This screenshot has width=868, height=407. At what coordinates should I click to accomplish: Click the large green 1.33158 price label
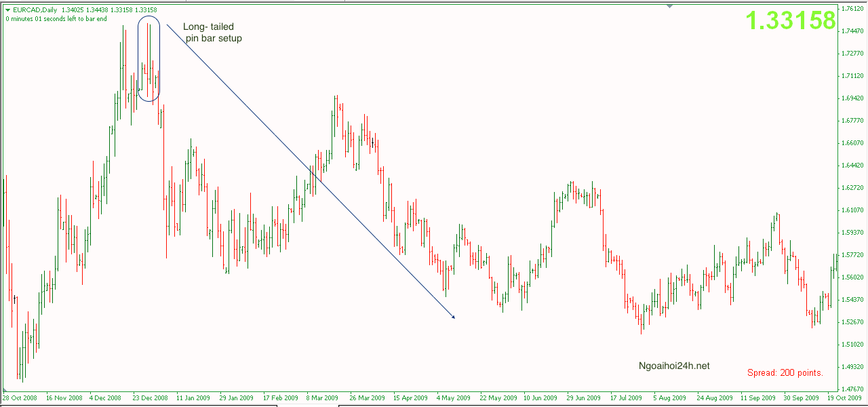point(791,21)
